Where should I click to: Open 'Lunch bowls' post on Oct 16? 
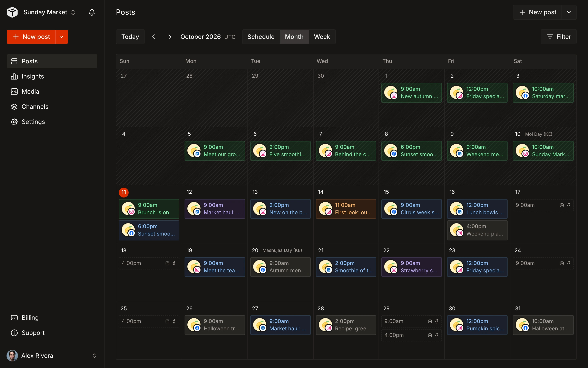(x=477, y=209)
